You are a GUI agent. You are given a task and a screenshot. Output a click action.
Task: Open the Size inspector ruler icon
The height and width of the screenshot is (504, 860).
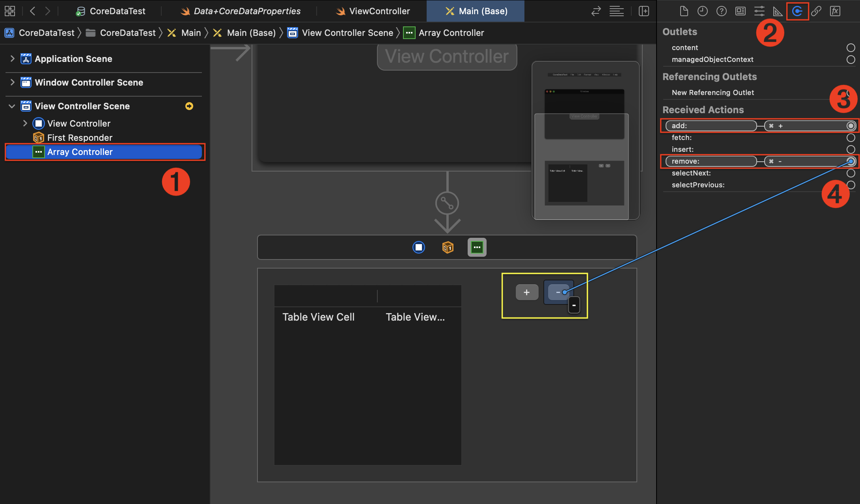point(778,11)
